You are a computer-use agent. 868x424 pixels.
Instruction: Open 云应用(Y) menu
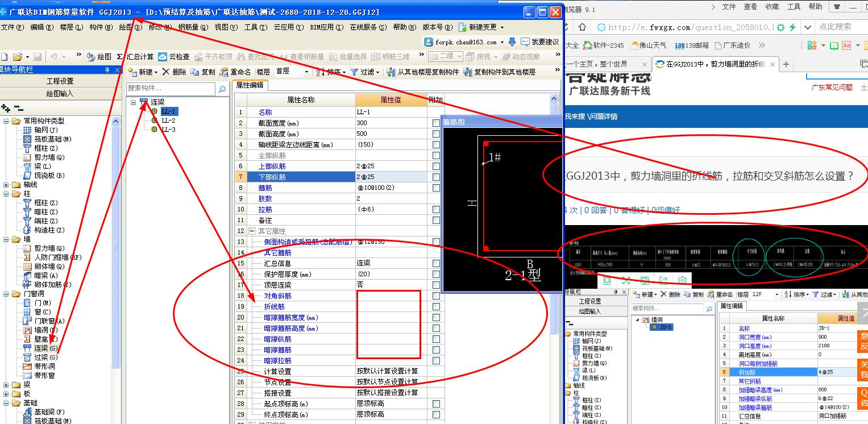pos(289,27)
